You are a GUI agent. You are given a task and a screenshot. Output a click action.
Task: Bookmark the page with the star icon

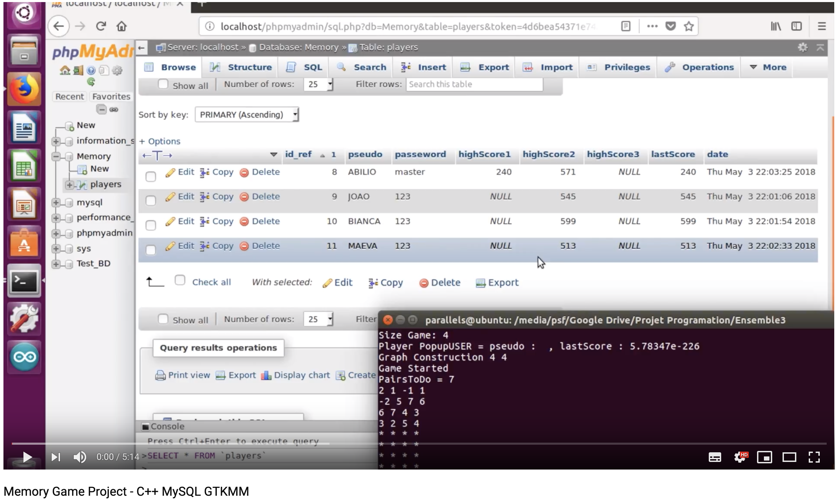click(x=688, y=26)
